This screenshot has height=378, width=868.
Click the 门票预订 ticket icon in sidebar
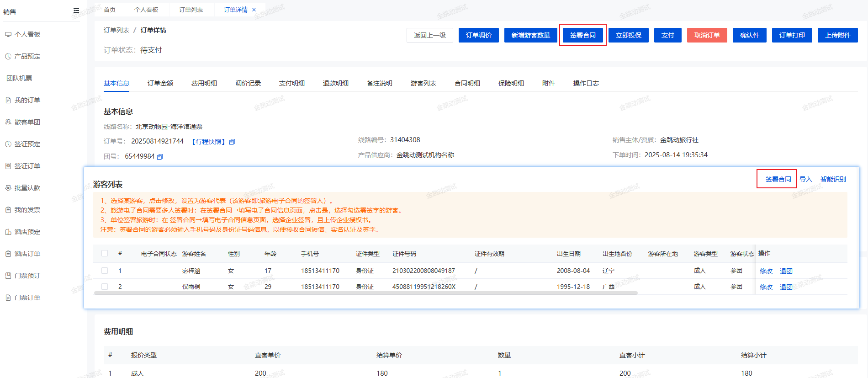pyautogui.click(x=8, y=276)
